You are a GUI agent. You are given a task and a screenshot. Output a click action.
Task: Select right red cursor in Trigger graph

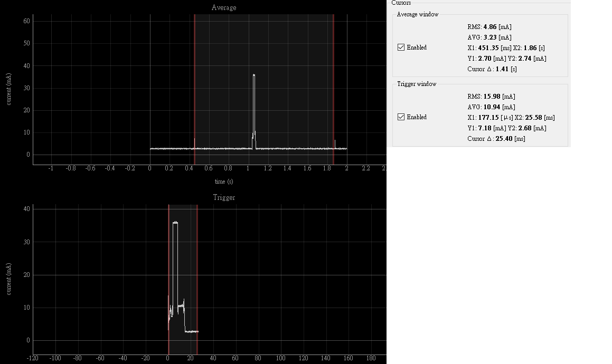(x=197, y=280)
